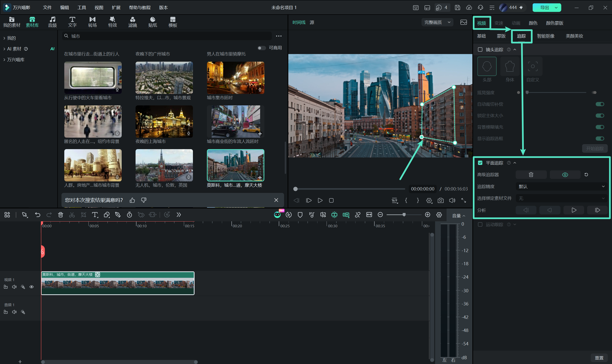Reset the advanced tracker with the reset icon

coord(586,175)
